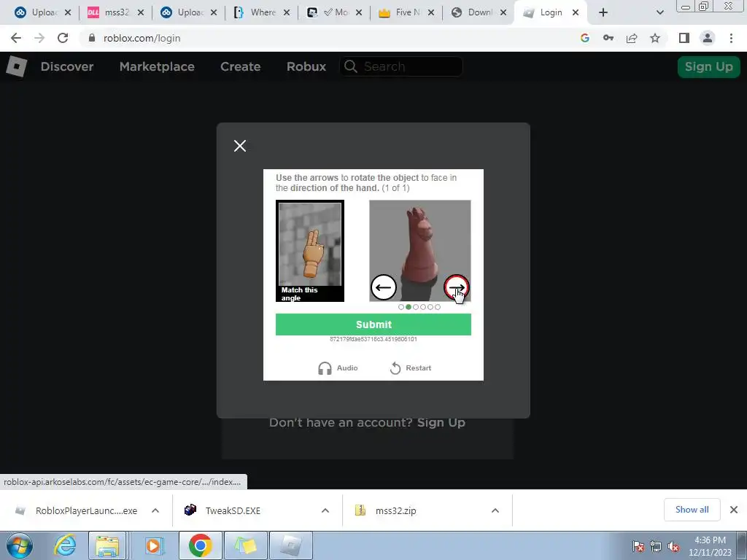747x560 pixels.
Task: Expand options for TweakSD.EXE download
Action: point(325,510)
